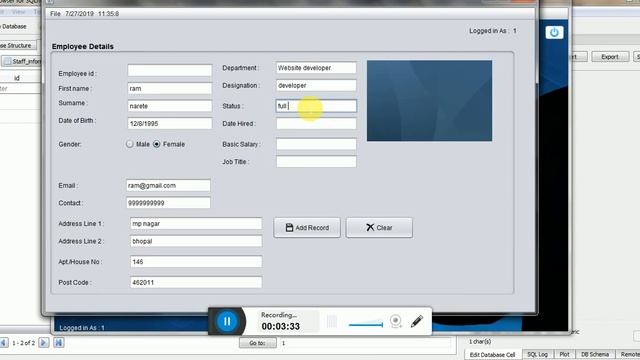Click the Status field containing full
This screenshot has width=640, height=360.
click(316, 106)
